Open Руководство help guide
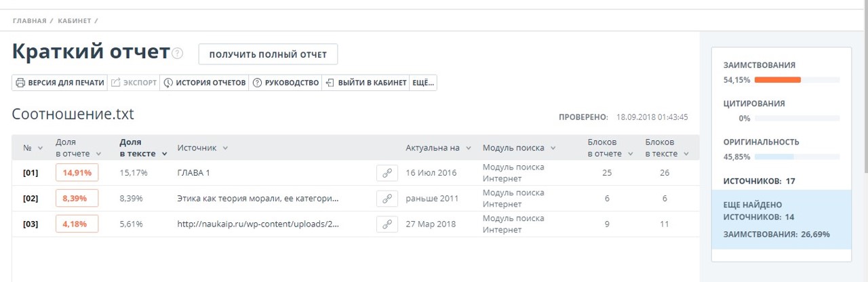 pos(285,83)
